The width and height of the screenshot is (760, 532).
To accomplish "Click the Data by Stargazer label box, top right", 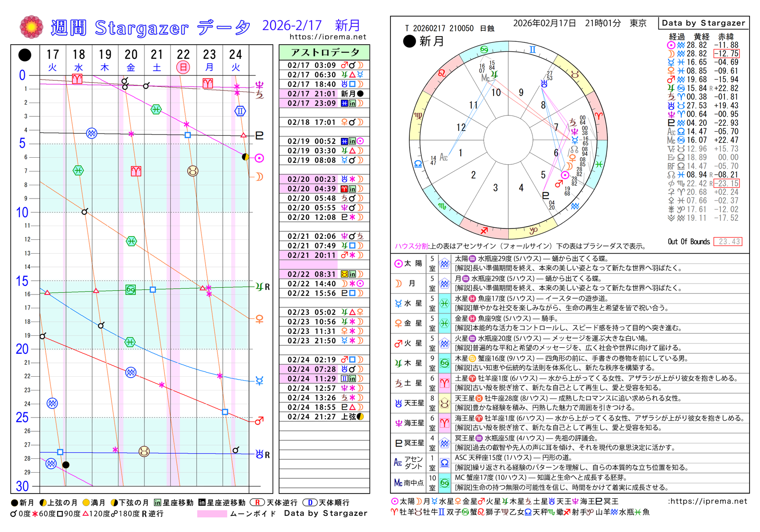I will (703, 23).
